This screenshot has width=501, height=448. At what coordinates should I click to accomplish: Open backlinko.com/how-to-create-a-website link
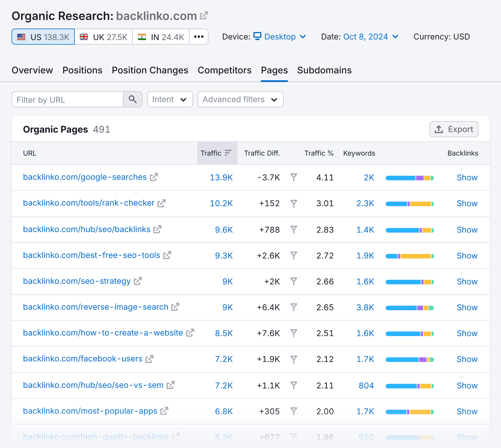point(103,333)
